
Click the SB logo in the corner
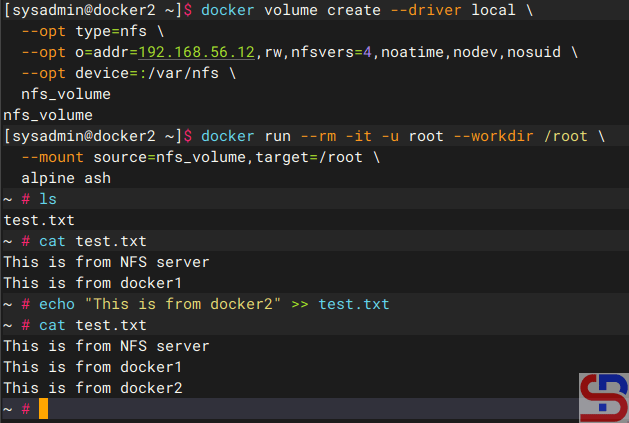pos(603,397)
